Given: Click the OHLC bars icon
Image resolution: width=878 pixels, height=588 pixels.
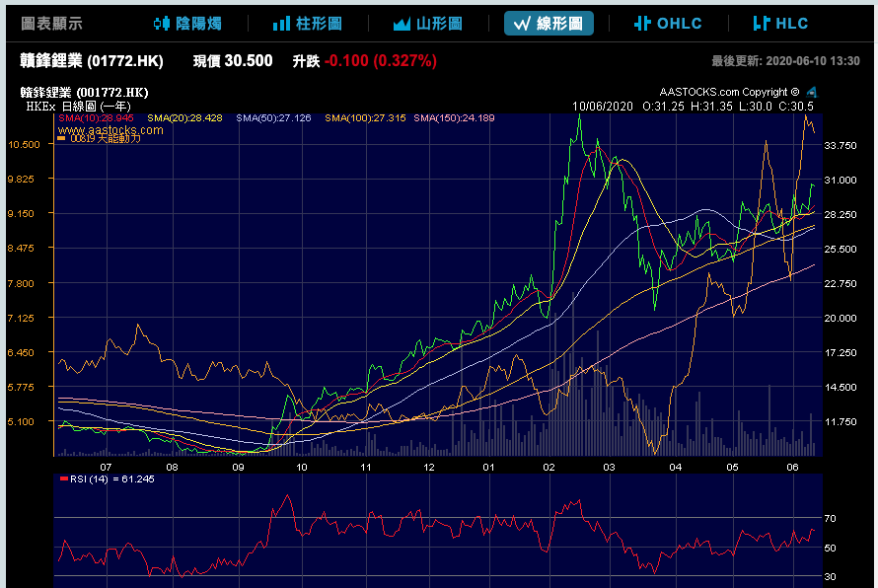Looking at the screenshot, I should pyautogui.click(x=642, y=24).
